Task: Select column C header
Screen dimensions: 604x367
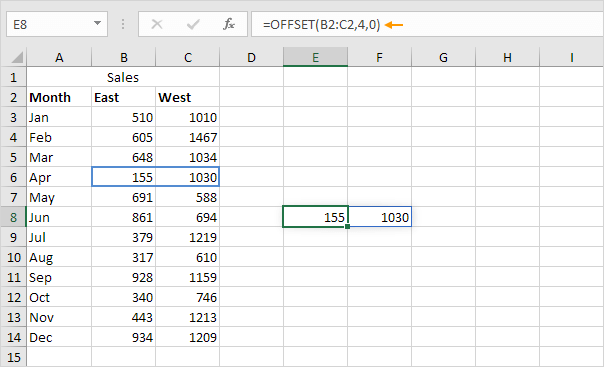Action: (188, 57)
